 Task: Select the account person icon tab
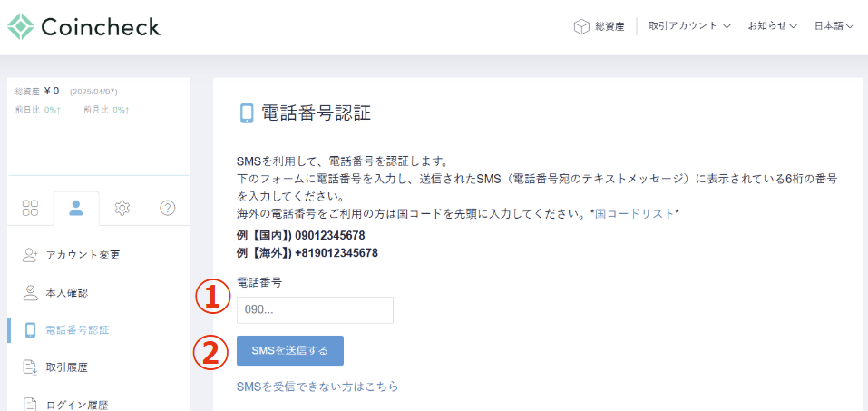tap(76, 208)
